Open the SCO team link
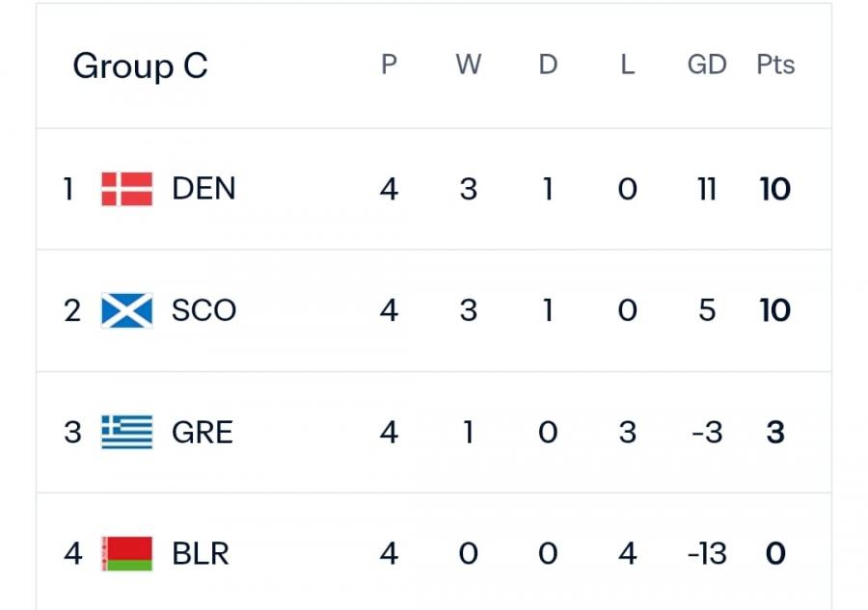This screenshot has width=868, height=610. pyautogui.click(x=203, y=310)
